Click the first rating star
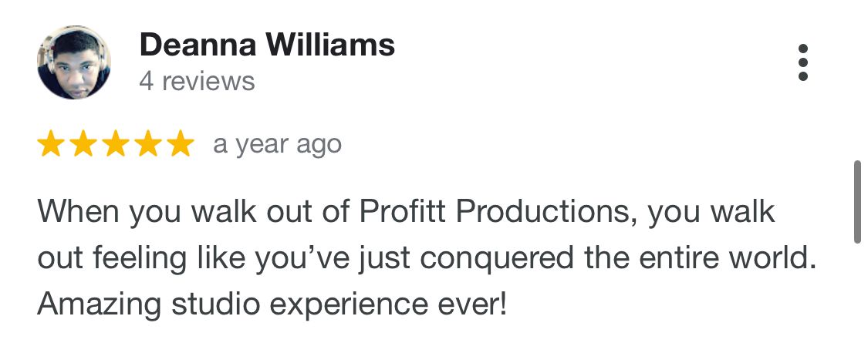 point(51,144)
